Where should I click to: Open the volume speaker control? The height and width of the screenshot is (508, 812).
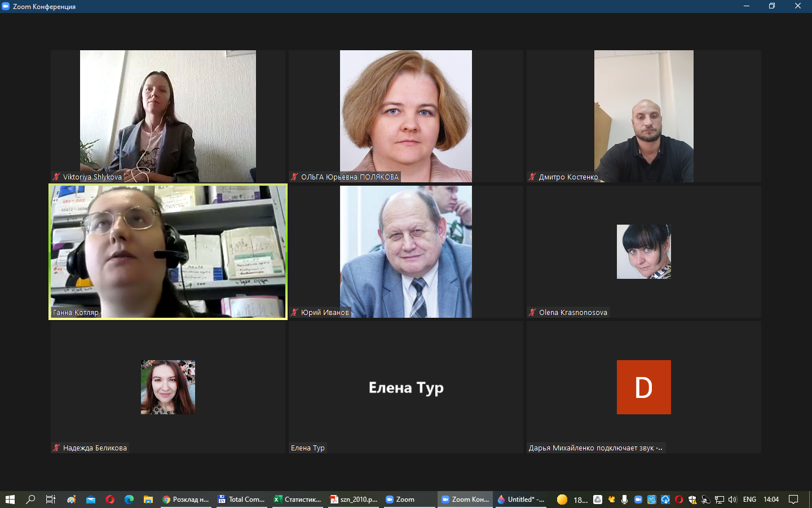[x=732, y=499]
